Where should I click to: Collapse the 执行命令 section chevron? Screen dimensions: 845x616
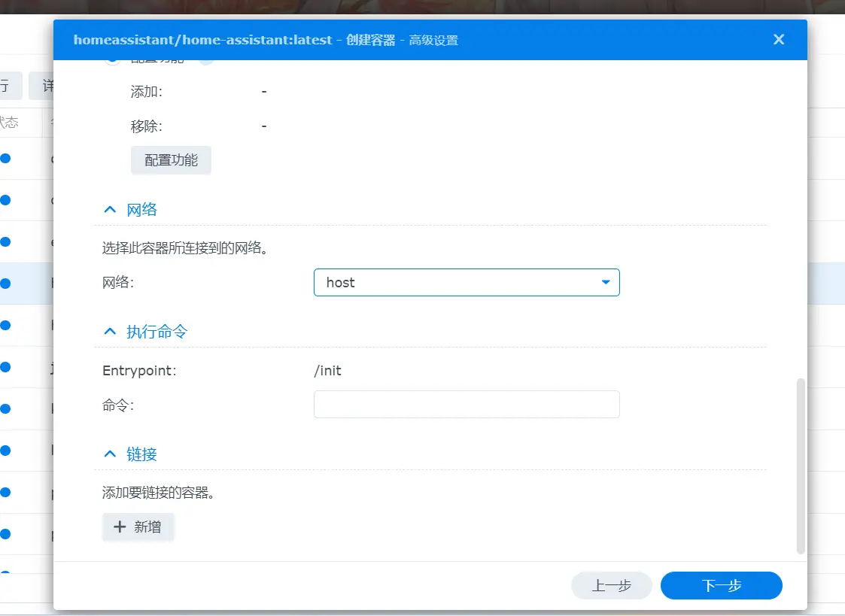pyautogui.click(x=110, y=331)
